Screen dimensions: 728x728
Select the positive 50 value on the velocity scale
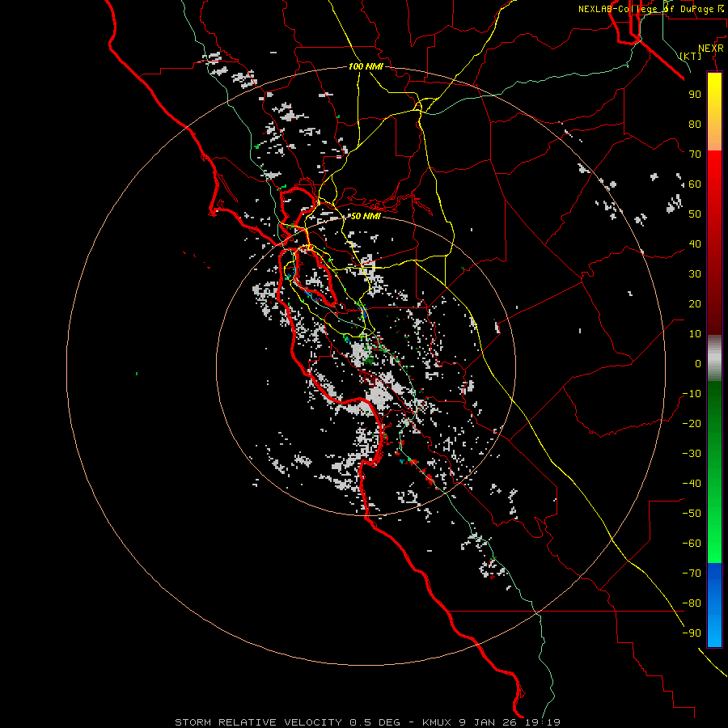coord(695,214)
